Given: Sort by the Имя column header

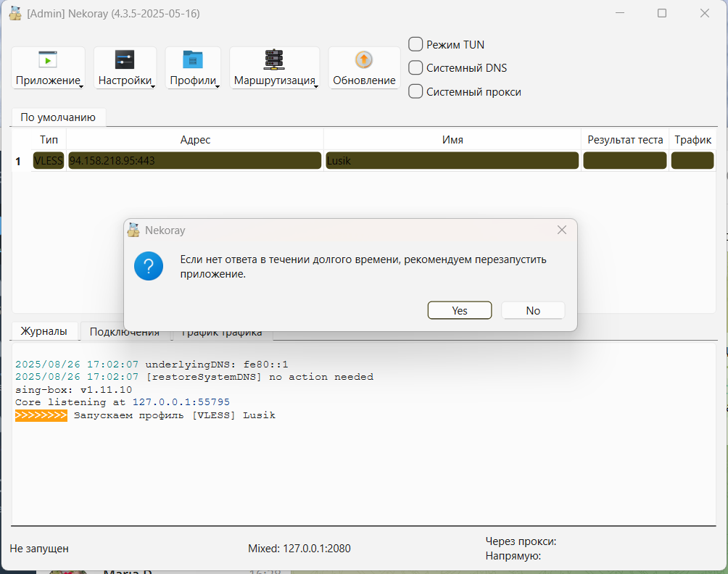Looking at the screenshot, I should [452, 140].
